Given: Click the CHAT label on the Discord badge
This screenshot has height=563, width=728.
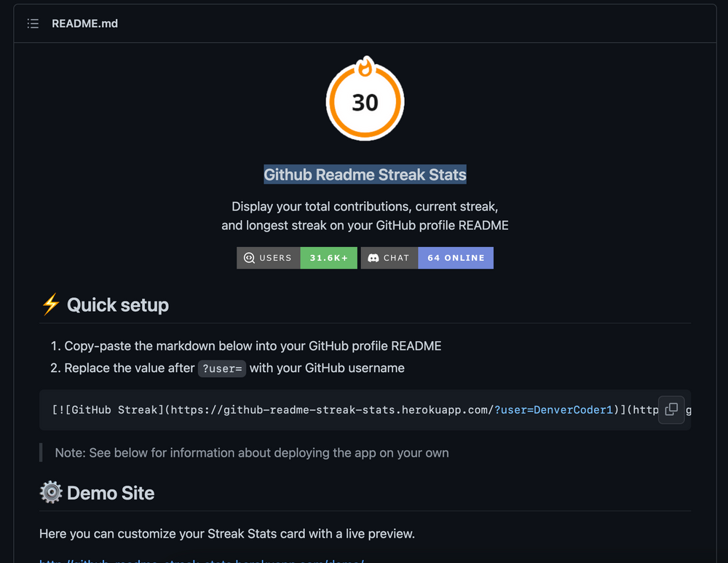Looking at the screenshot, I should pos(397,257).
